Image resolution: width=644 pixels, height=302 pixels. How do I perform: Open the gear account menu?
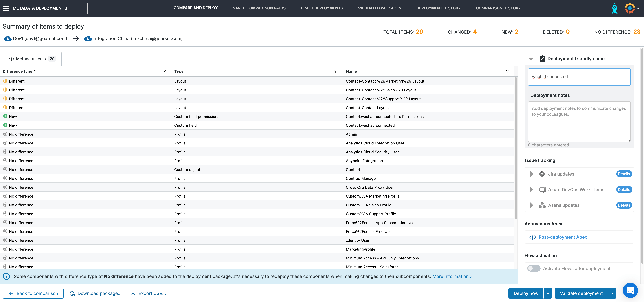[630, 8]
